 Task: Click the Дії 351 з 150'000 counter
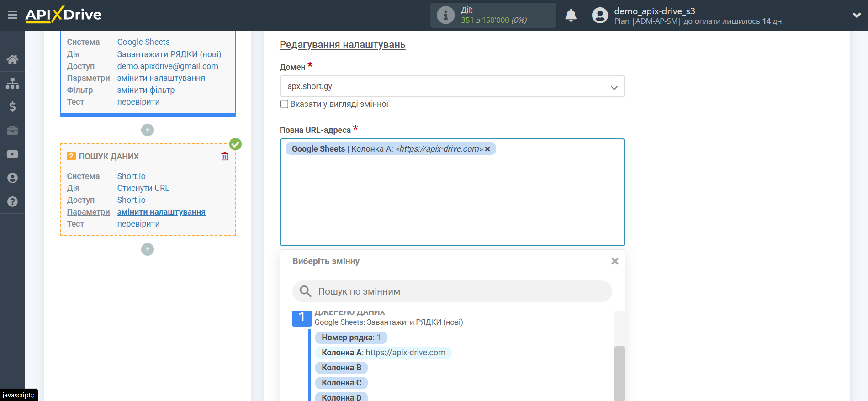(x=493, y=15)
